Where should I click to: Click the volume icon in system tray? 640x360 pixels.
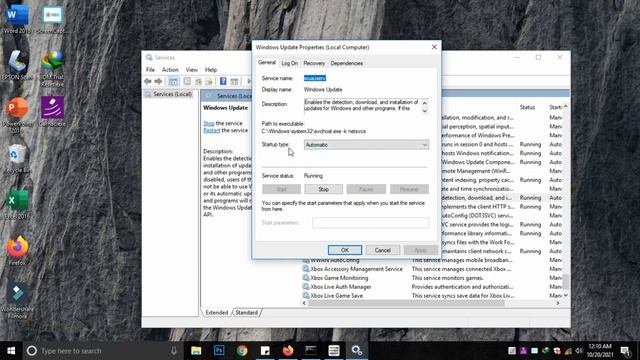579,351
